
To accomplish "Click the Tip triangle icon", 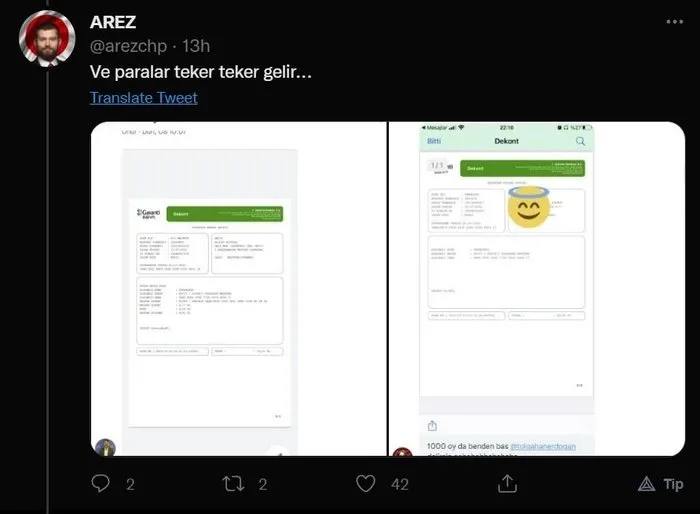I will click(646, 484).
